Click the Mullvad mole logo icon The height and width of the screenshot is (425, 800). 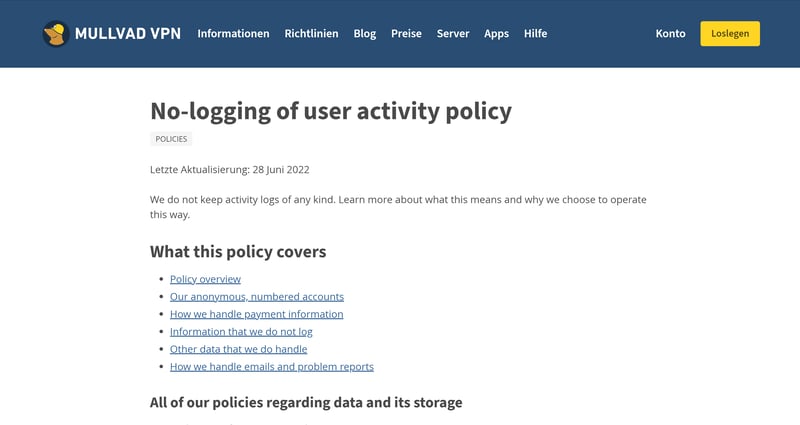pyautogui.click(x=56, y=33)
